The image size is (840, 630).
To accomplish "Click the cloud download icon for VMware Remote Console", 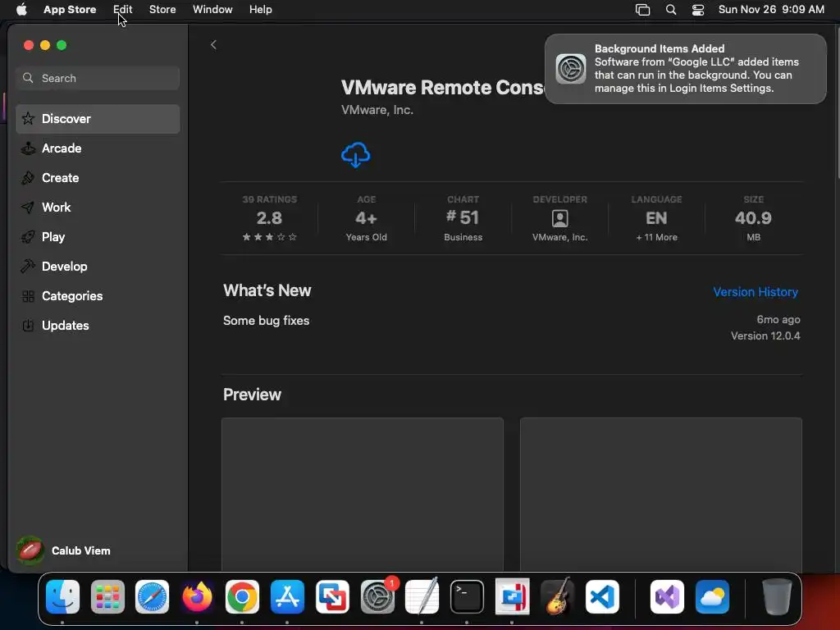I will pos(355,155).
